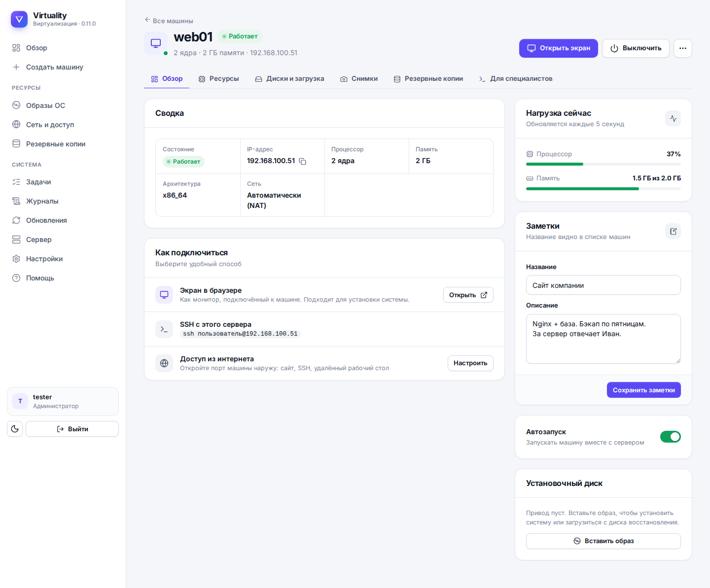
Task: Open the three-dots more actions menu
Action: tap(683, 48)
